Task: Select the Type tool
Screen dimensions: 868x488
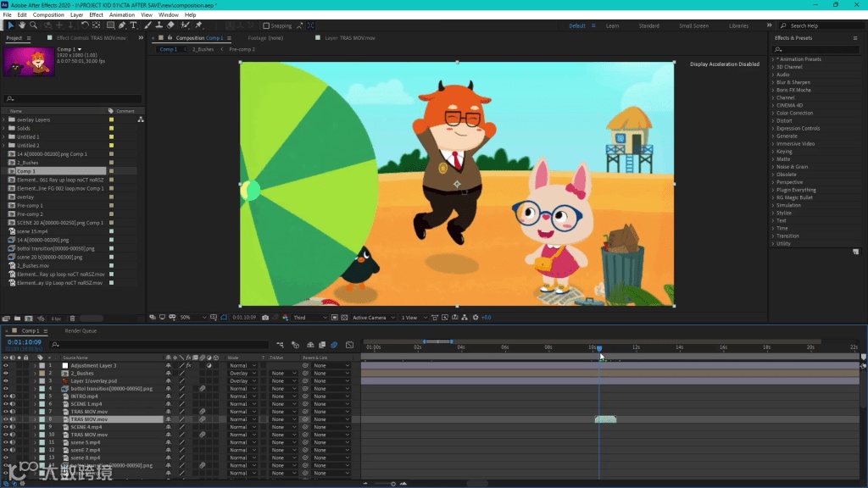Action: pyautogui.click(x=133, y=25)
